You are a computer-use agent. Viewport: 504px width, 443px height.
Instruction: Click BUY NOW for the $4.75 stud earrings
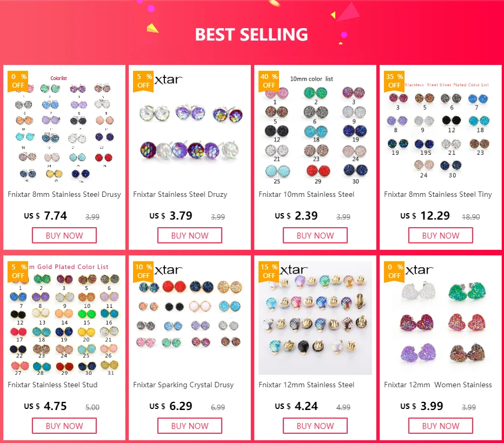64,426
